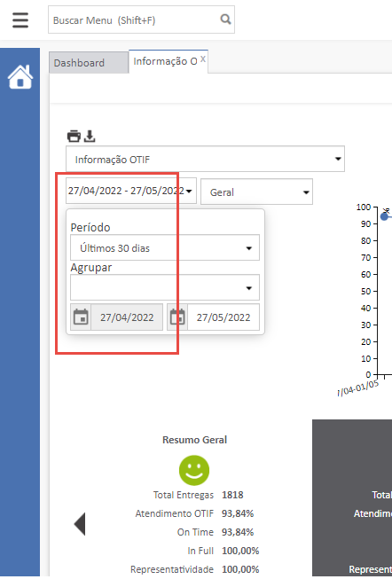Image resolution: width=392 pixels, height=587 pixels.
Task: Go to home via house icon
Action: pos(20,77)
